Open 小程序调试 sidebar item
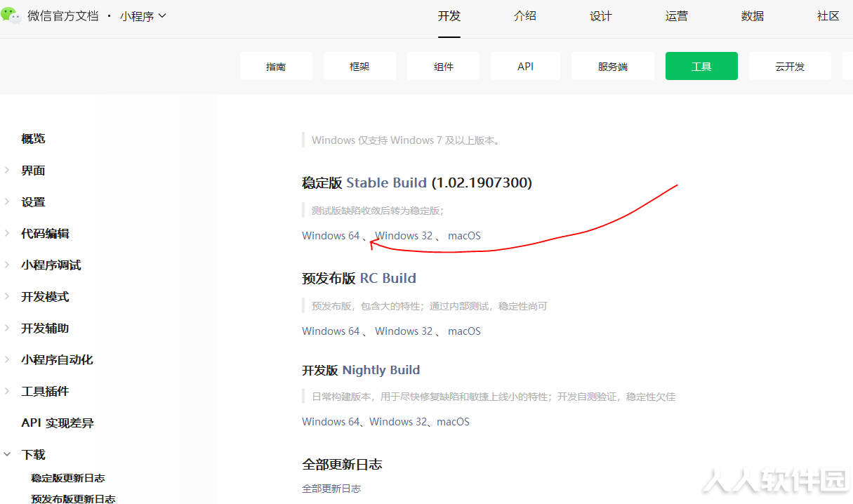This screenshot has height=504, width=853. [51, 265]
